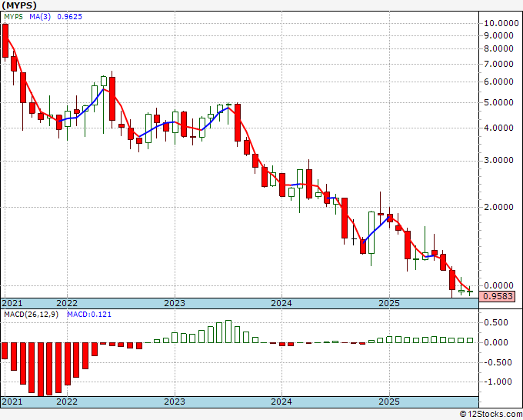Click 2021 on the price chart timeline
This screenshot has height=420, width=523.
click(x=12, y=303)
